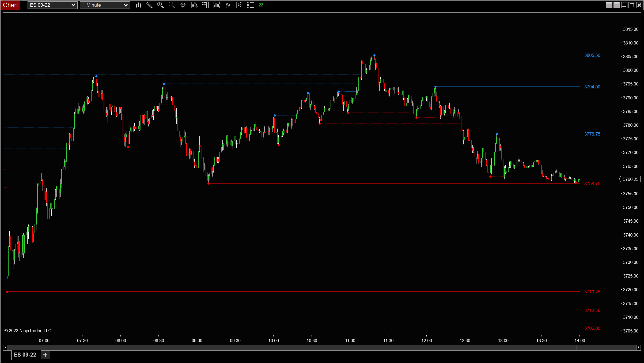Toggle the crosshair cursor icon

tap(183, 5)
